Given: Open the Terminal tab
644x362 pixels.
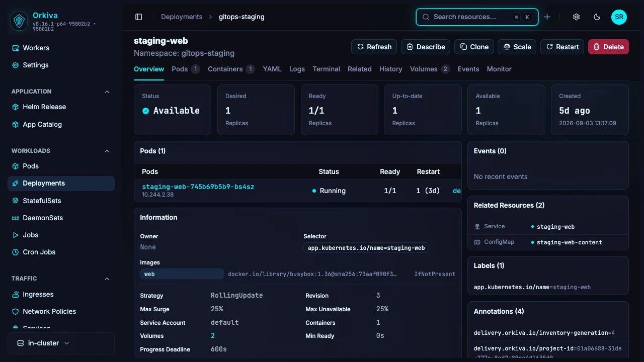Looking at the screenshot, I should point(326,69).
